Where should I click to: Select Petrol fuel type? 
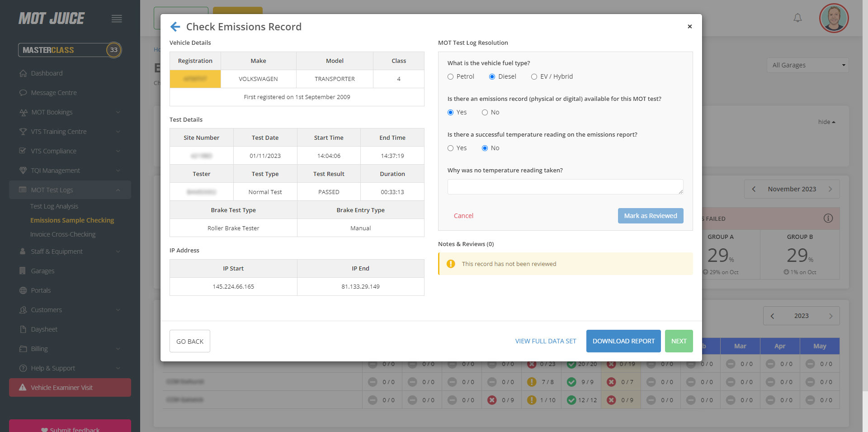coord(451,77)
